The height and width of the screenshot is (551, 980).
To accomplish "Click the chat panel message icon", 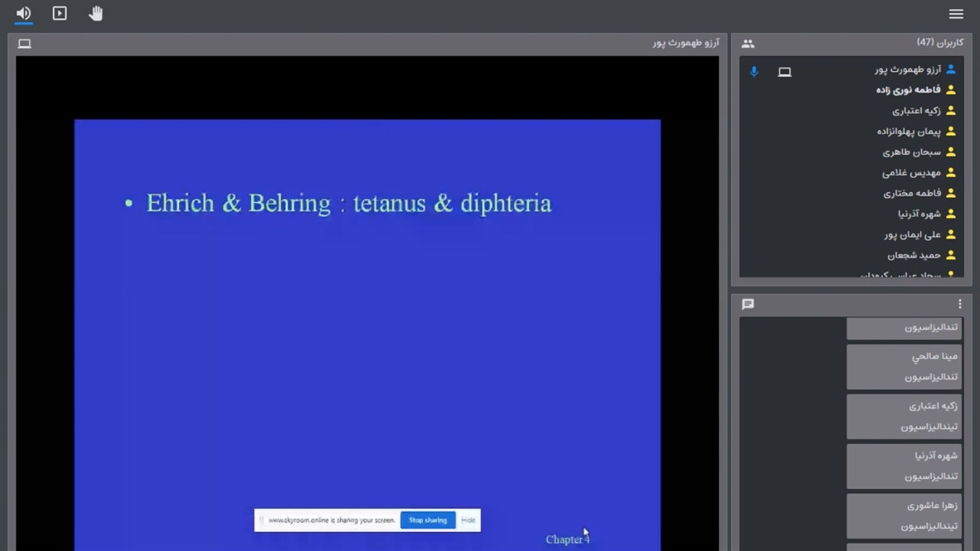I will click(748, 304).
